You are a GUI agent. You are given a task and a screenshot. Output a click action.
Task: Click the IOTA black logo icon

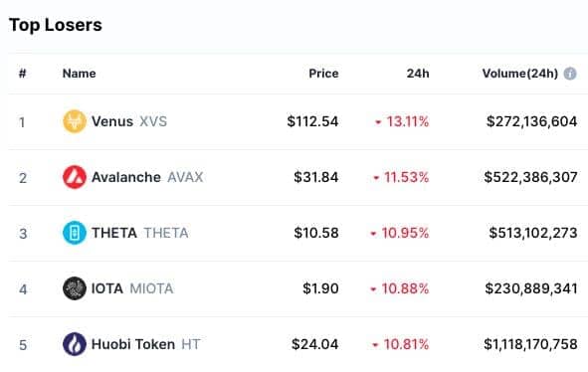pos(75,288)
